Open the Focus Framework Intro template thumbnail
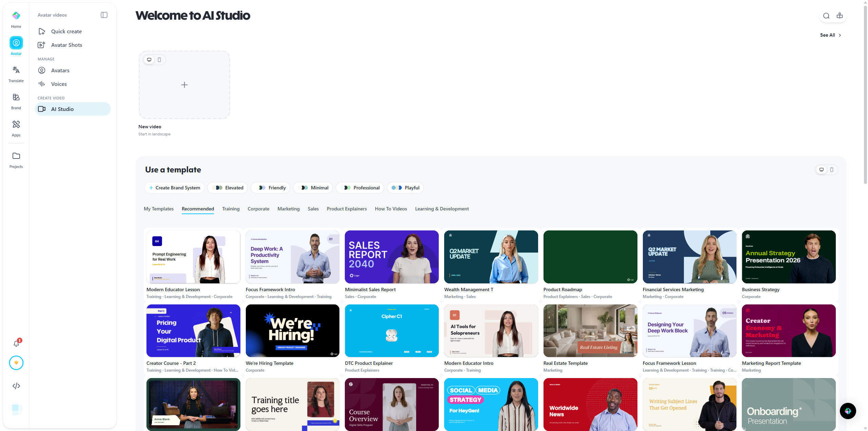Screen dimensions: 868x431 point(293,257)
